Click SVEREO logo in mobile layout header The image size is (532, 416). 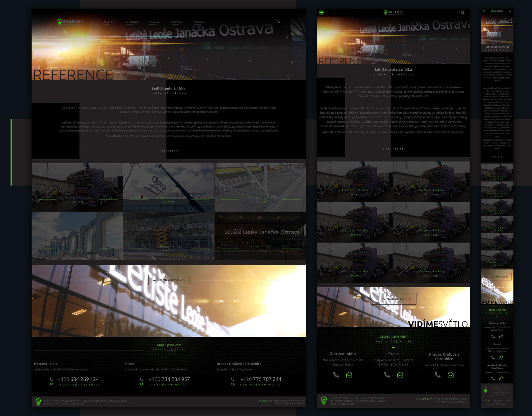(x=497, y=11)
